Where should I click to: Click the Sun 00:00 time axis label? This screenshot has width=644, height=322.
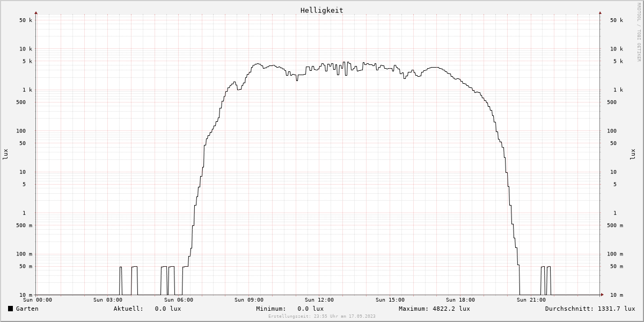[x=38, y=300]
